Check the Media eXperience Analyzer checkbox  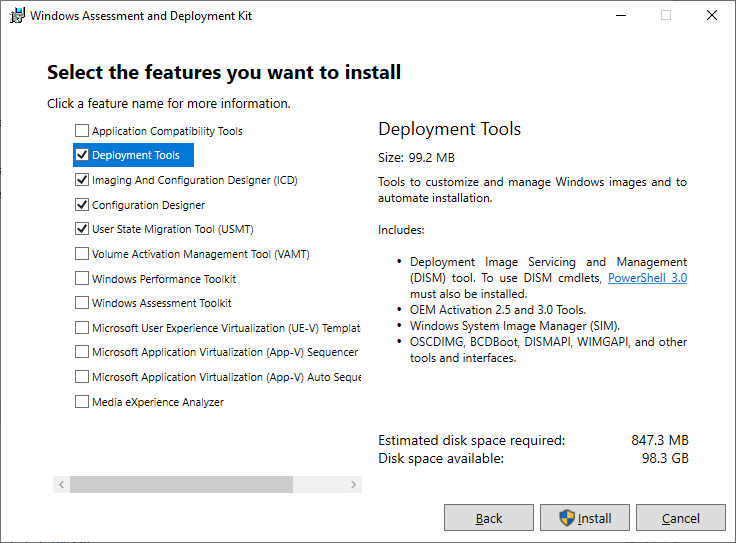tap(82, 402)
